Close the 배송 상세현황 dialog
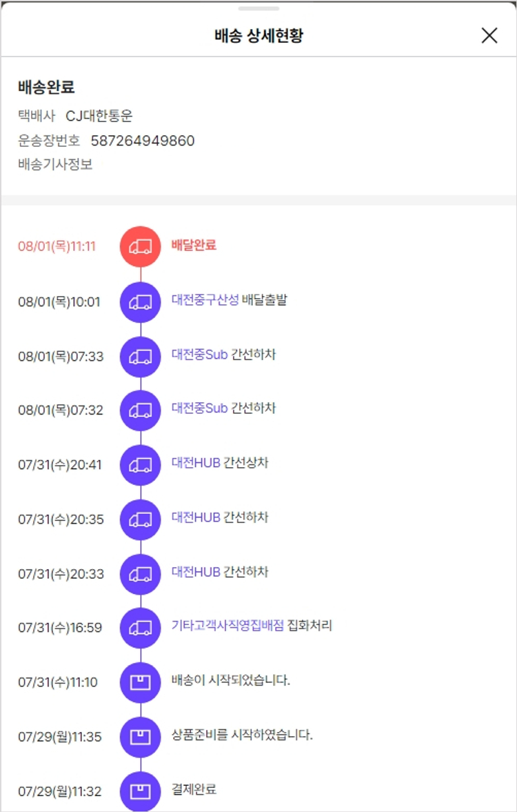This screenshot has width=517, height=812. coord(489,36)
